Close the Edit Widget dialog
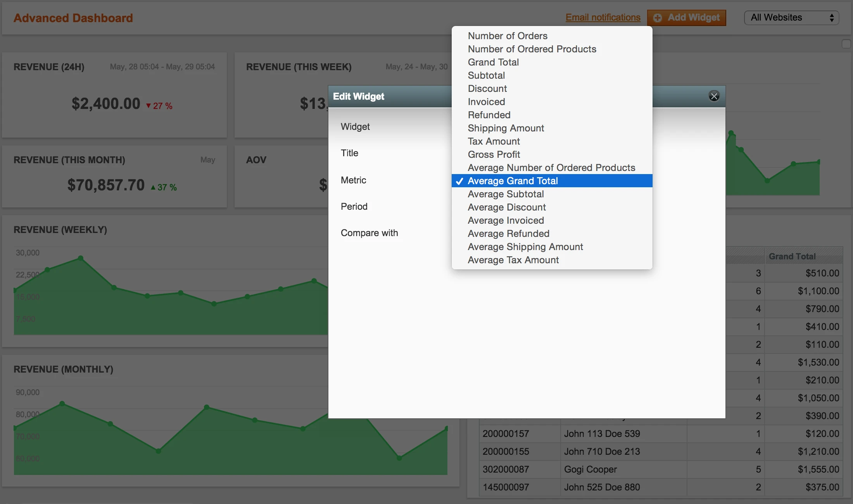Screen dimensions: 853x504 click(714, 96)
